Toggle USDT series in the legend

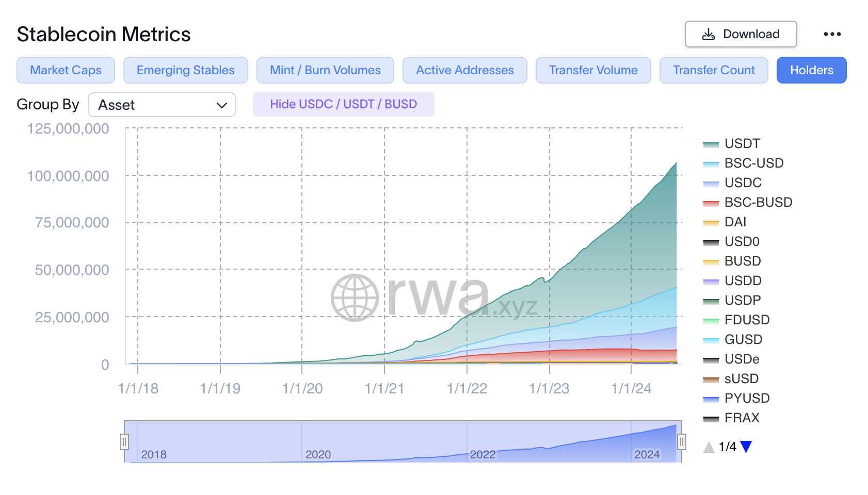click(732, 143)
